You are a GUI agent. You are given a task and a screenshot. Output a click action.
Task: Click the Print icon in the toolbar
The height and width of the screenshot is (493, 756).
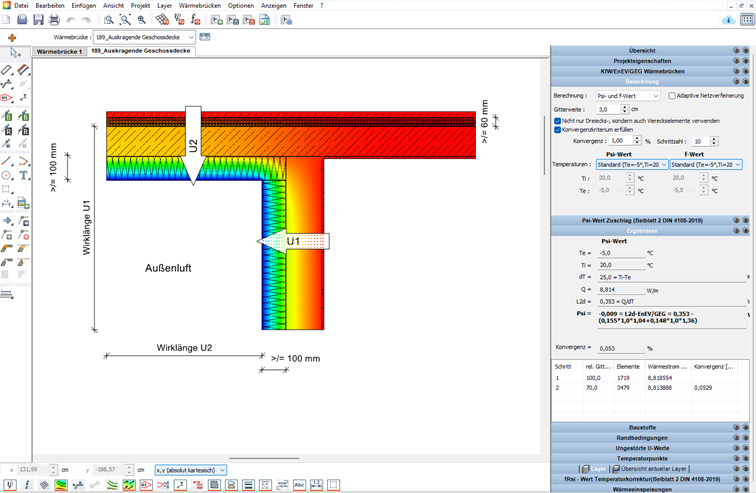pyautogui.click(x=54, y=20)
